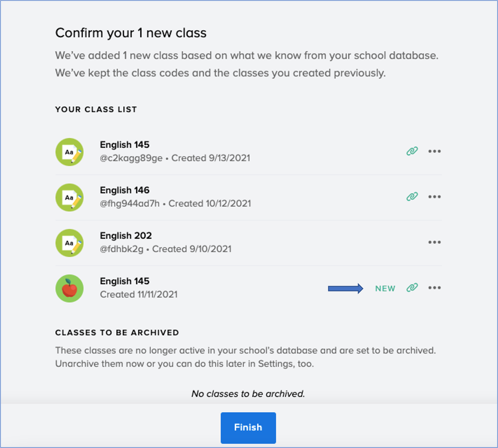This screenshot has height=448, width=498.
Task: Click the Created 11/11/2021 text
Action: [x=139, y=294]
